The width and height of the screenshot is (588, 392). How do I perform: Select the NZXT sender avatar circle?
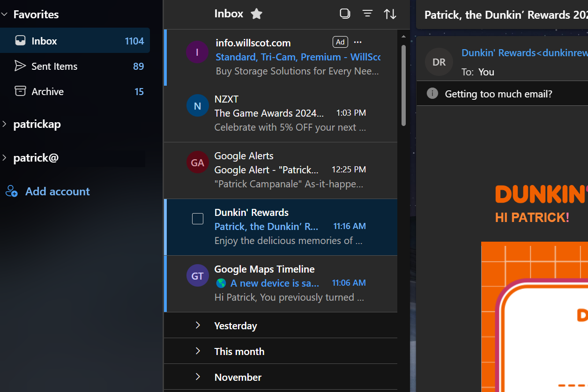click(x=197, y=106)
